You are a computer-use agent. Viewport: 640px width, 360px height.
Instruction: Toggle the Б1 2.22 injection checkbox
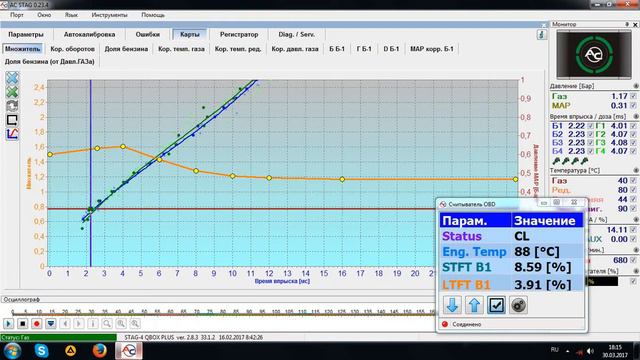pos(590,126)
